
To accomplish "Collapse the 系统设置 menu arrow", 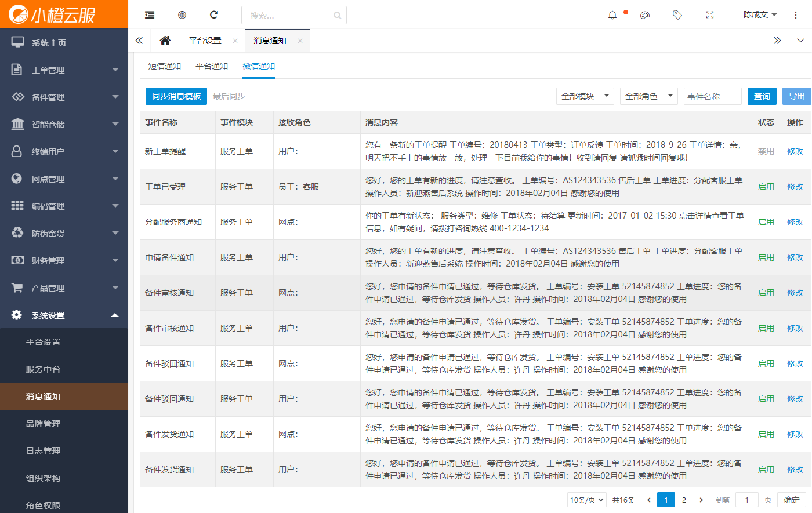I will pyautogui.click(x=115, y=315).
